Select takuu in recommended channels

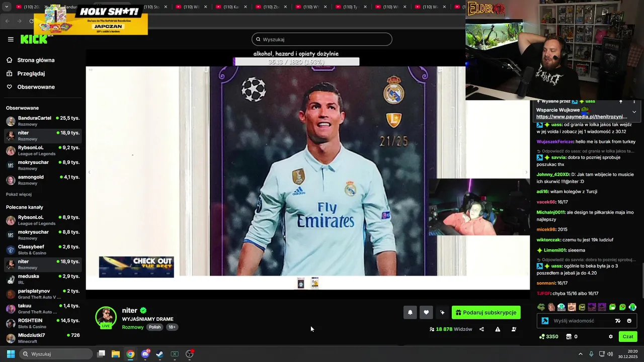click(x=43, y=309)
